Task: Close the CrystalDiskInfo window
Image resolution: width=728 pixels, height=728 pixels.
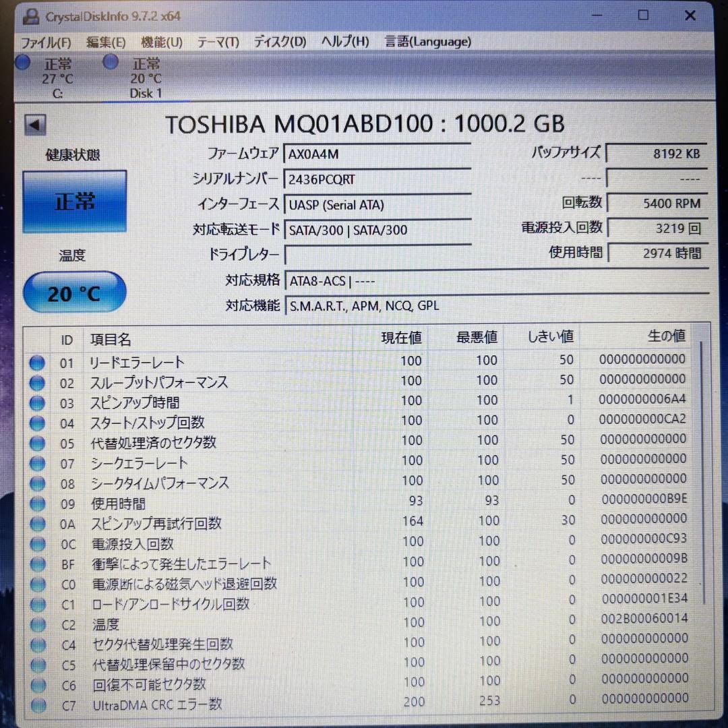Action: 690,16
